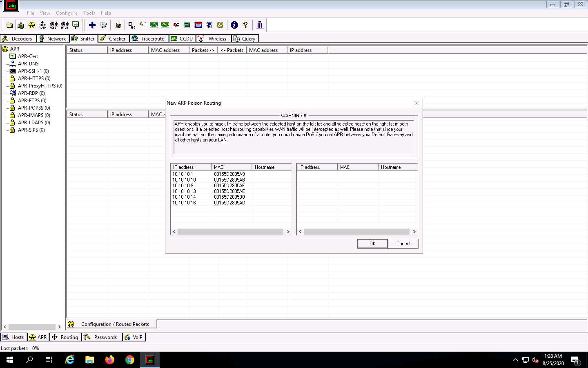Open the View menu

[45, 13]
